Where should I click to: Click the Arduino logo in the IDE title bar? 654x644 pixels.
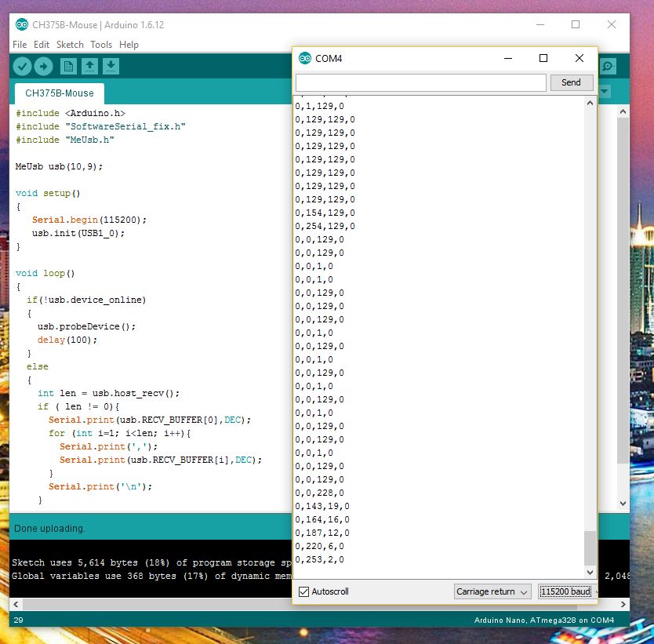(x=22, y=24)
